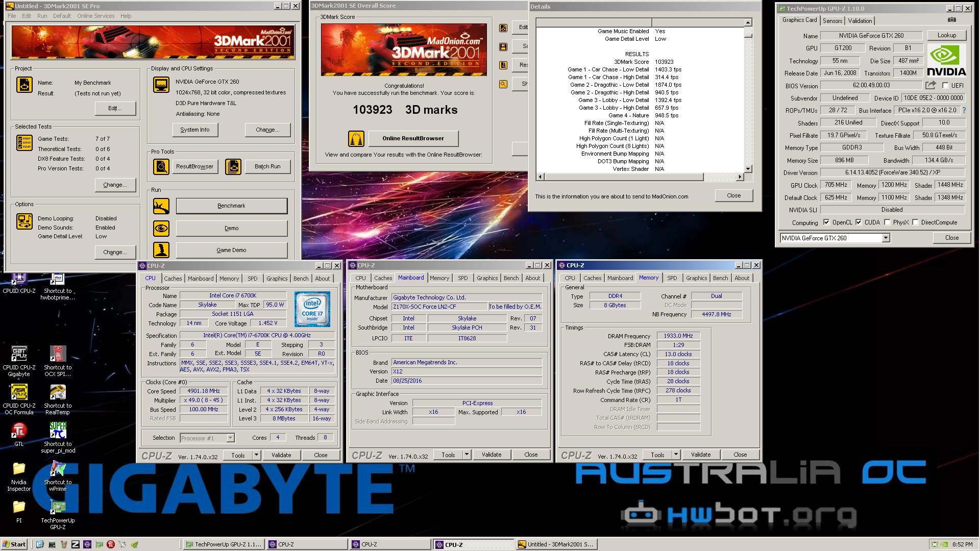The height and width of the screenshot is (551, 980).
Task: Click the Display and CPU Settings monitor icon
Action: (x=161, y=85)
